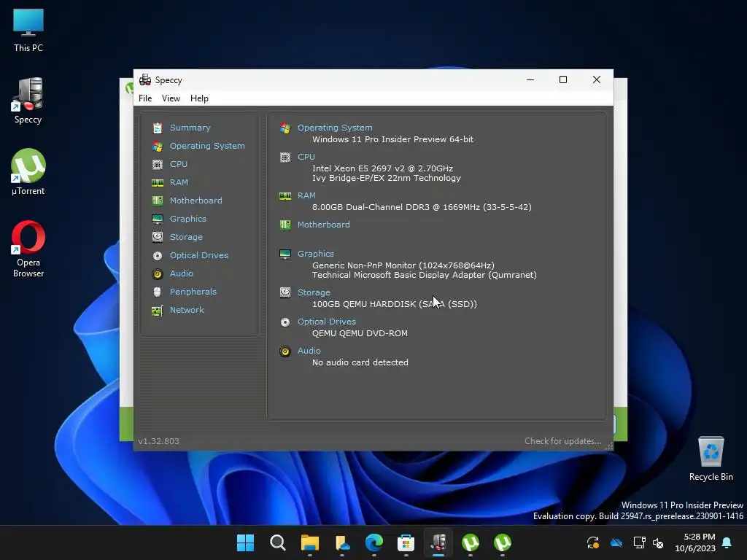The width and height of the screenshot is (747, 560).
Task: Click Check for updates link
Action: click(562, 441)
